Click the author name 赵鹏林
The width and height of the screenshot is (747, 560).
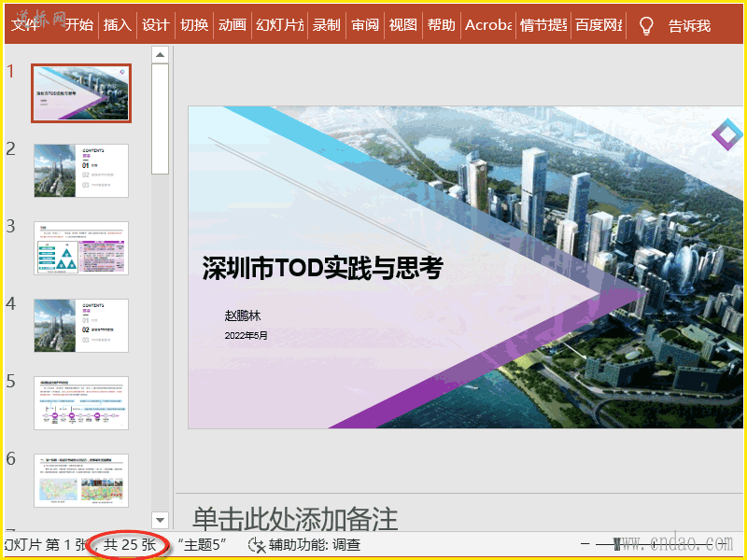point(243,315)
